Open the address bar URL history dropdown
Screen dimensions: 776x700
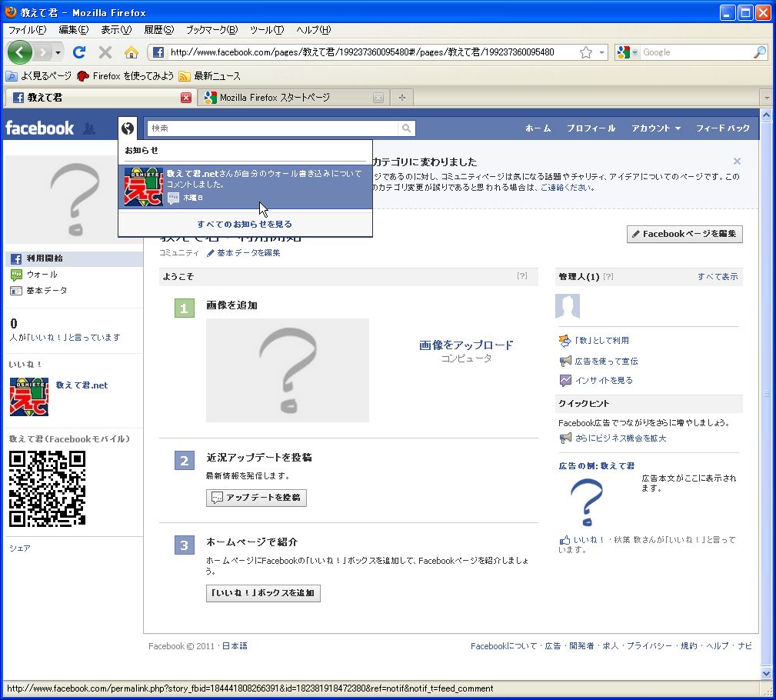click(x=601, y=52)
